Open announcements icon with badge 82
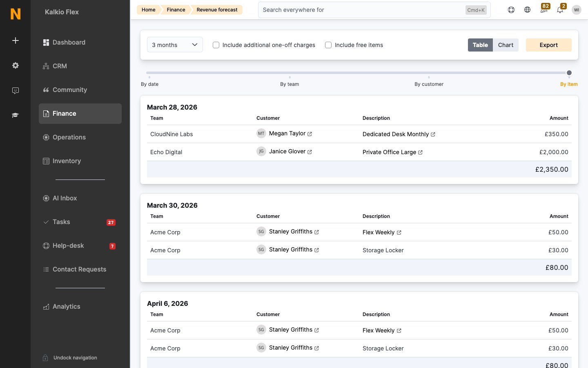Screen dimensions: 588x368 pyautogui.click(x=544, y=10)
